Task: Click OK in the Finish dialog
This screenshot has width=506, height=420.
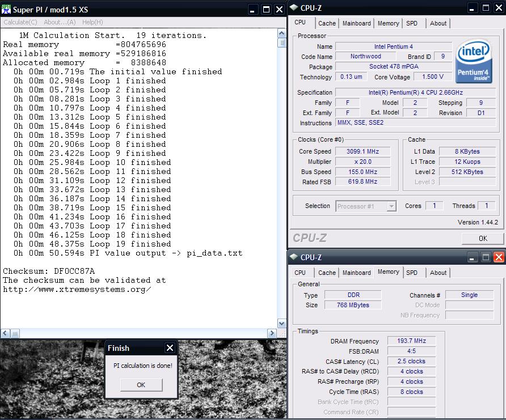Action: point(141,385)
